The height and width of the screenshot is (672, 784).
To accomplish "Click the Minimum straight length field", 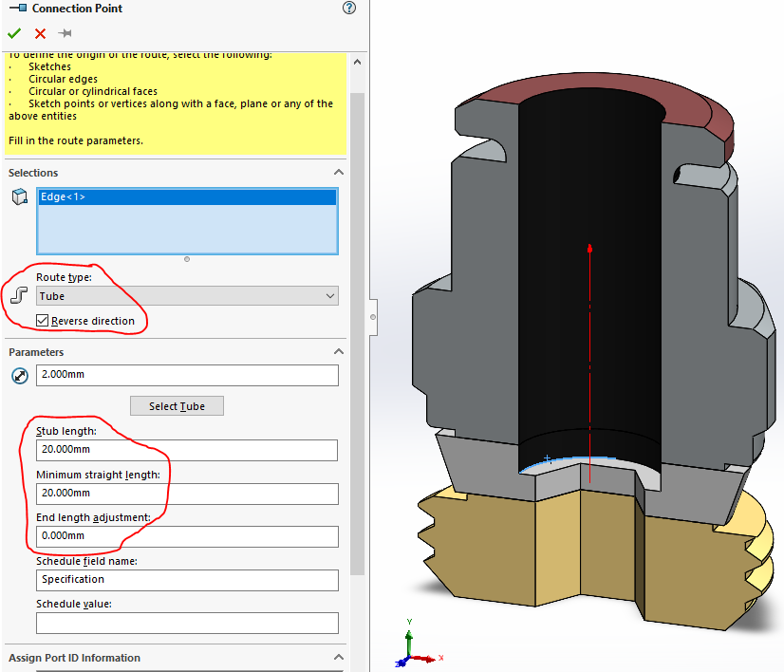I will (187, 494).
